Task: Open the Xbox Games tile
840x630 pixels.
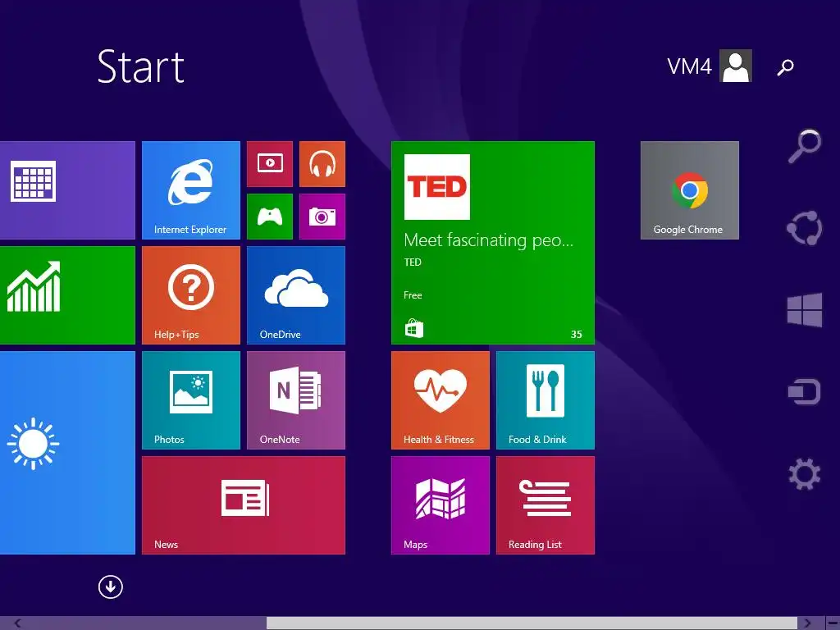Action: 270,217
